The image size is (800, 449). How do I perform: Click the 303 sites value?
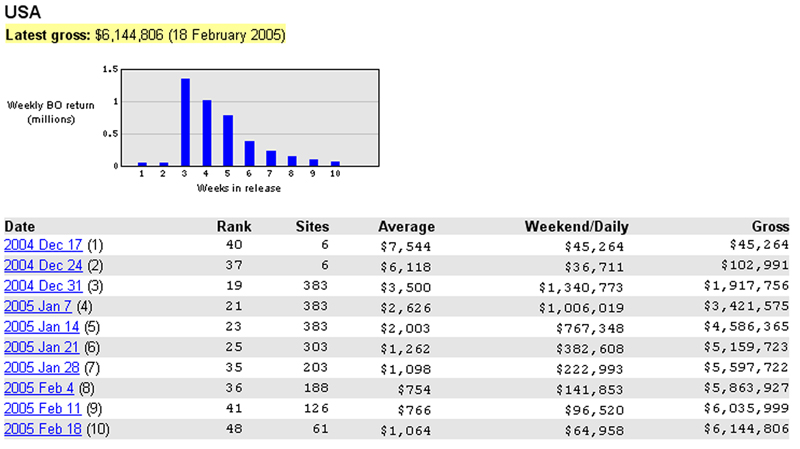click(x=315, y=347)
